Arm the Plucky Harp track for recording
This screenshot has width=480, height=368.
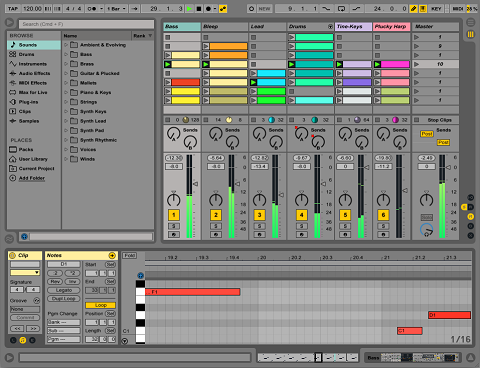coord(383,235)
